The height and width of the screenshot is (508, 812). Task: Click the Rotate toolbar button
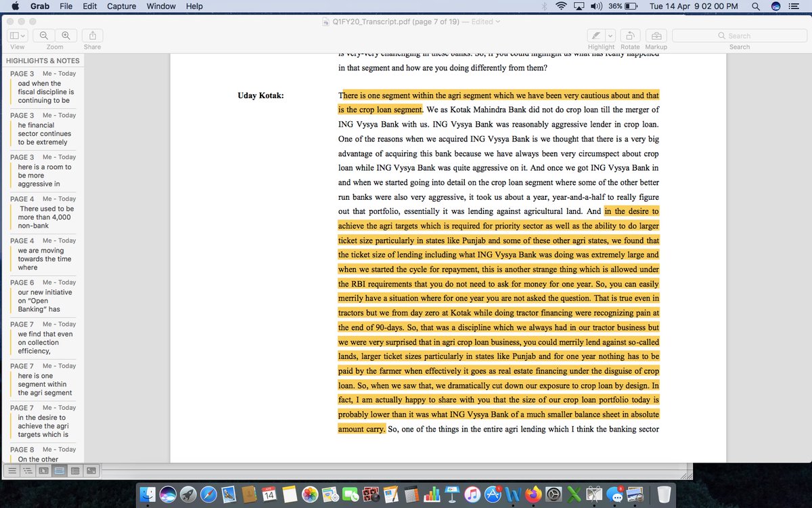tap(630, 36)
